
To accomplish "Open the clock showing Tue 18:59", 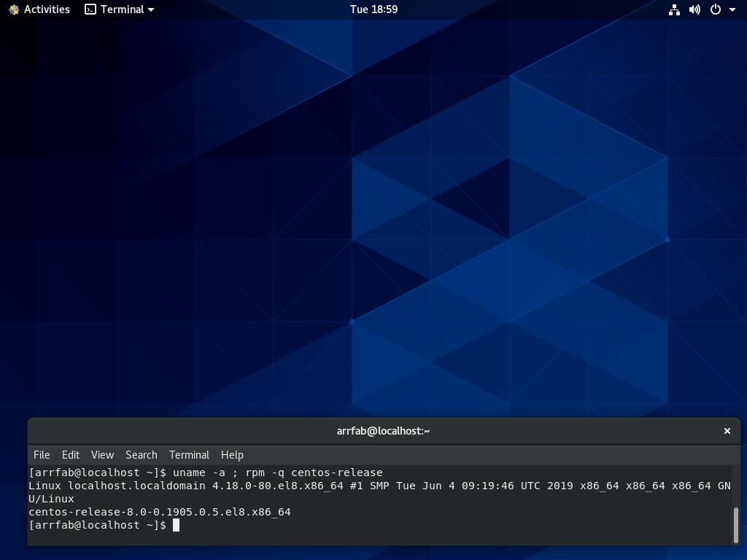I will click(373, 9).
